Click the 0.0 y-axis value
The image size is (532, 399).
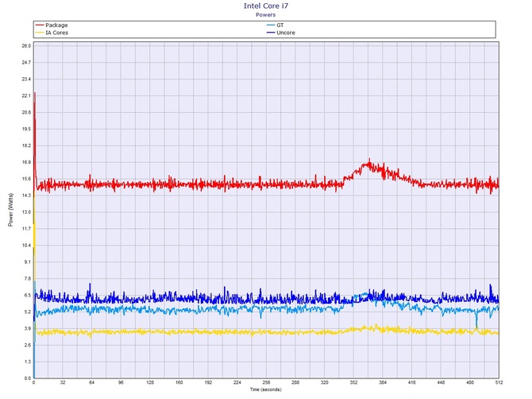coord(28,378)
